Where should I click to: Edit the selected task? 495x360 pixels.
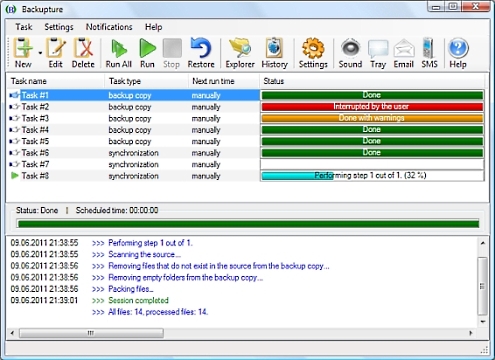[55, 53]
